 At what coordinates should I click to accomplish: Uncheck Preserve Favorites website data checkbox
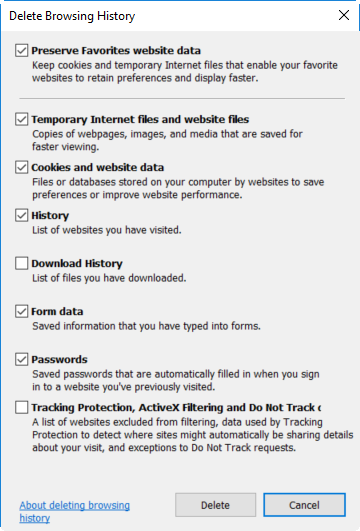21,51
